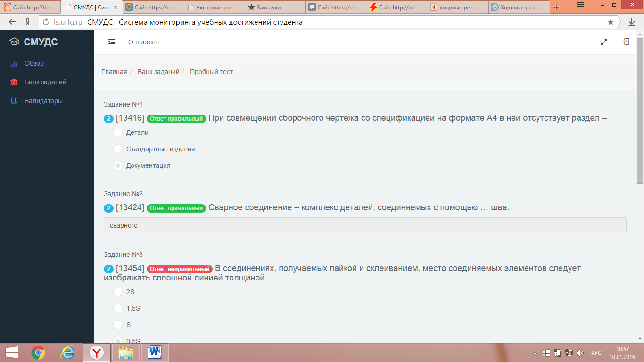Click the ls.urfu.ru address bar
The image size is (644, 362).
329,22
